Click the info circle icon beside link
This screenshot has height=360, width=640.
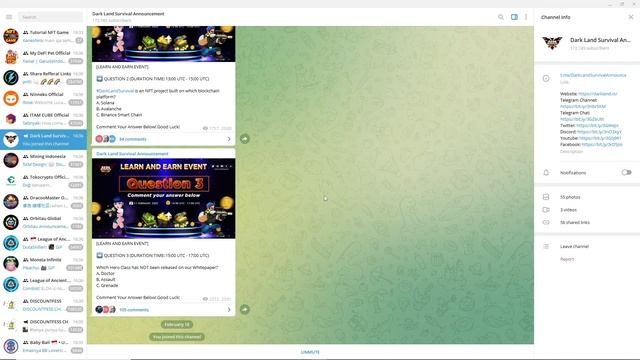coord(546,78)
